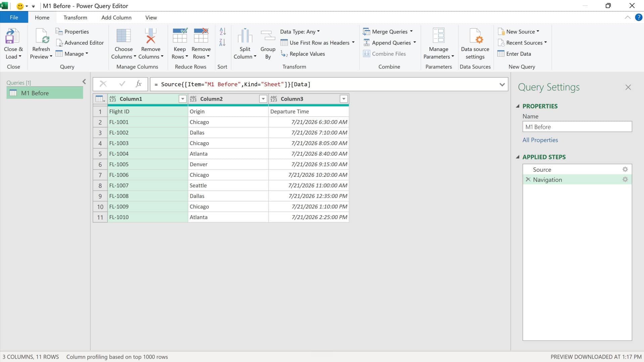Viewport: 644px width, 362px height.
Task: Open the New Source dropdown
Action: coord(538,32)
